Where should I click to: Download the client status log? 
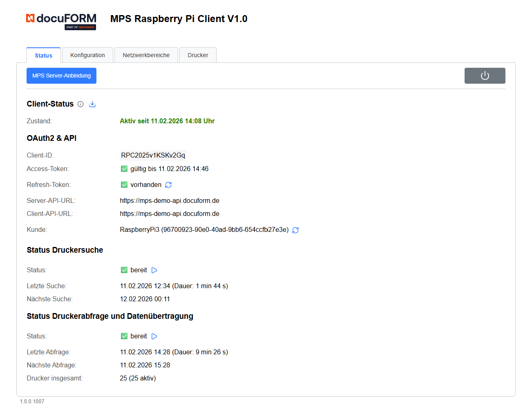(x=92, y=104)
